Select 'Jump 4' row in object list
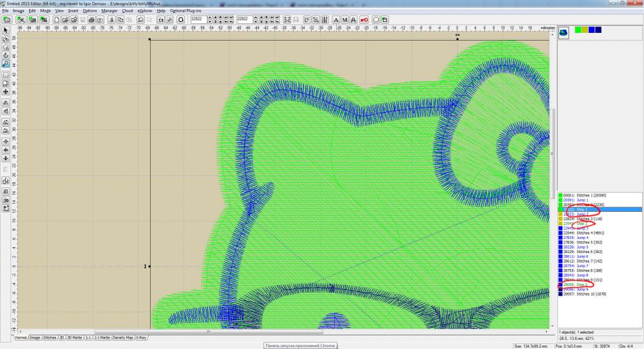The image size is (644, 349). (x=599, y=238)
